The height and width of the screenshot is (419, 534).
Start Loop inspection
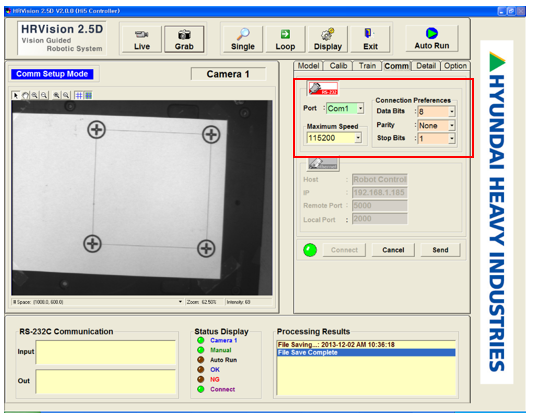[x=285, y=39]
